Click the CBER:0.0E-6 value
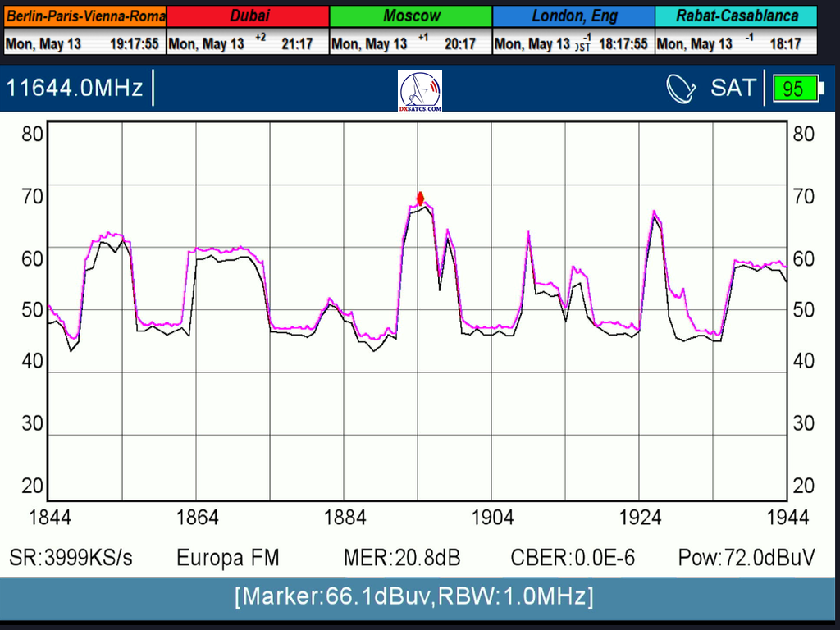 click(x=573, y=558)
